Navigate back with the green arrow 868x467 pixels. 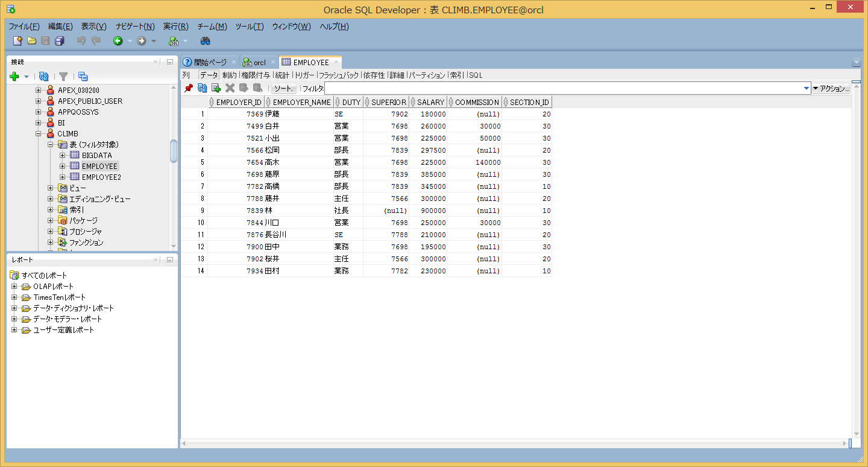[118, 41]
